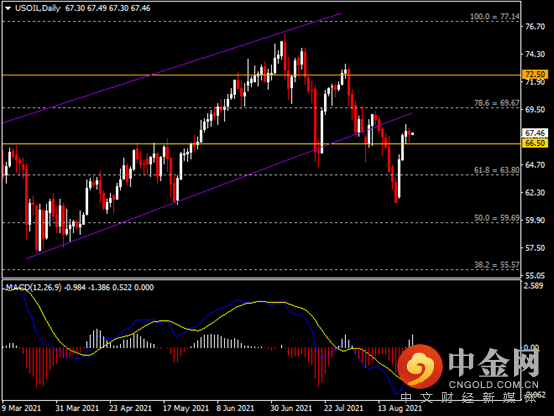Click the 76.70 price scale value

click(x=535, y=27)
